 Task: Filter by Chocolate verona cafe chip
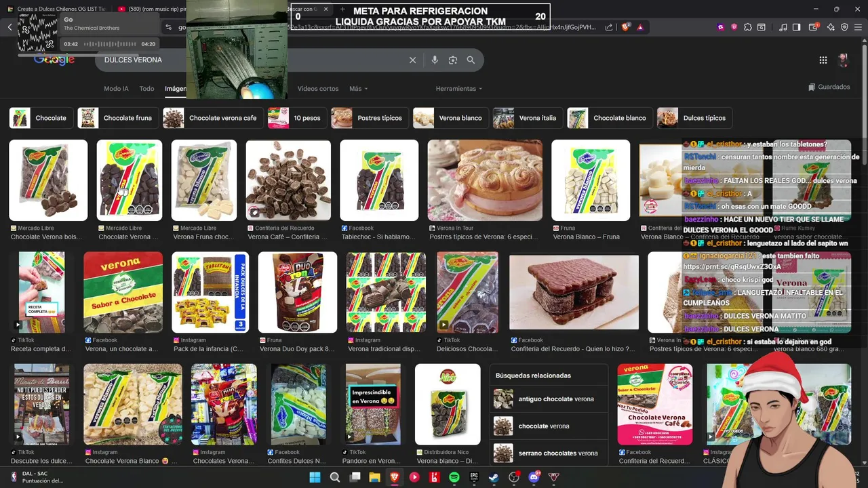pyautogui.click(x=213, y=118)
